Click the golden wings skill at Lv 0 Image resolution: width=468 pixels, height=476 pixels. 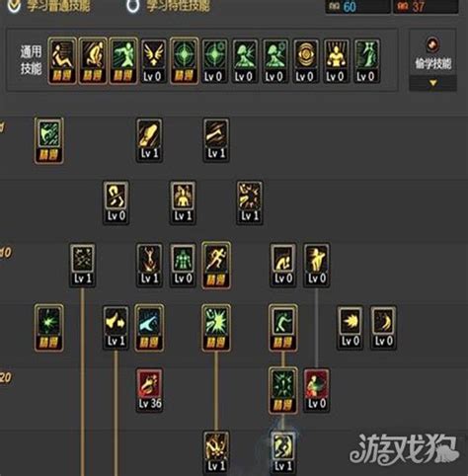153,61
